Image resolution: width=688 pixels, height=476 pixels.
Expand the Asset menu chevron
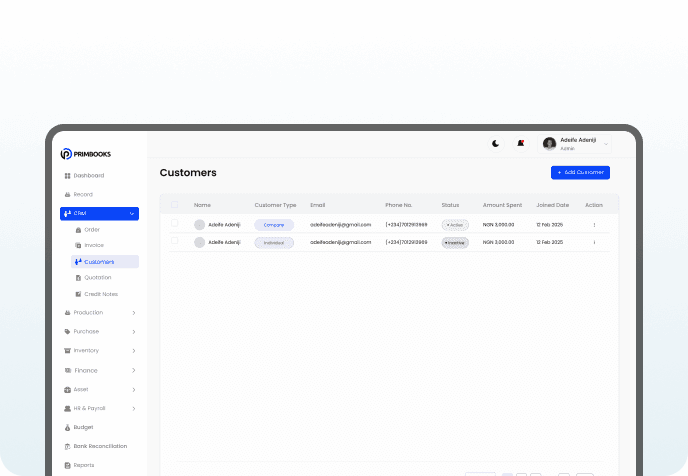click(x=134, y=390)
